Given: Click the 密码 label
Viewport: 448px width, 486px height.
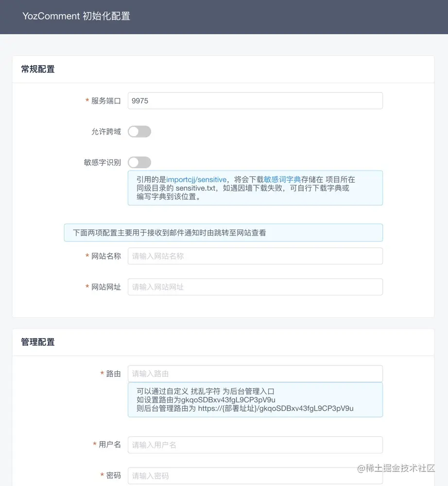Looking at the screenshot, I should click(x=113, y=475).
